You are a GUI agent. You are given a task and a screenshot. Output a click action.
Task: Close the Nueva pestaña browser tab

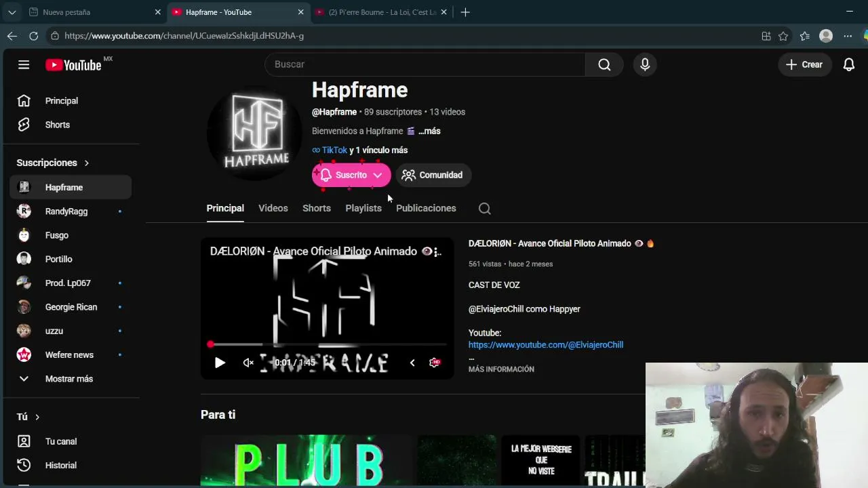click(x=158, y=12)
